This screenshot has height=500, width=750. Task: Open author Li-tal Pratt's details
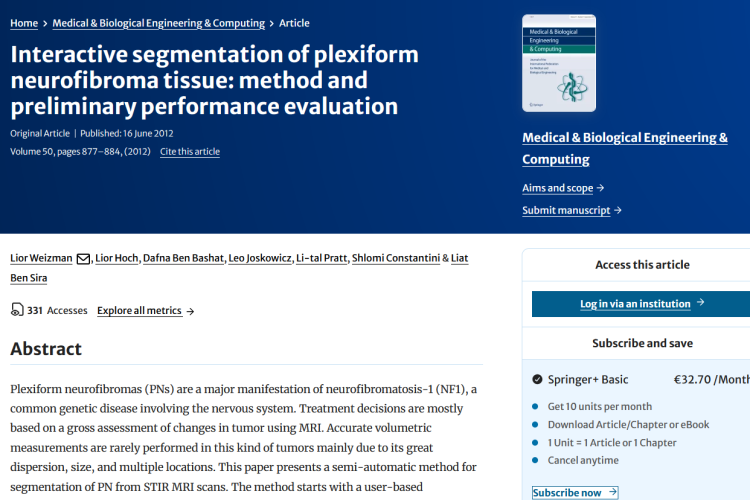pyautogui.click(x=322, y=258)
